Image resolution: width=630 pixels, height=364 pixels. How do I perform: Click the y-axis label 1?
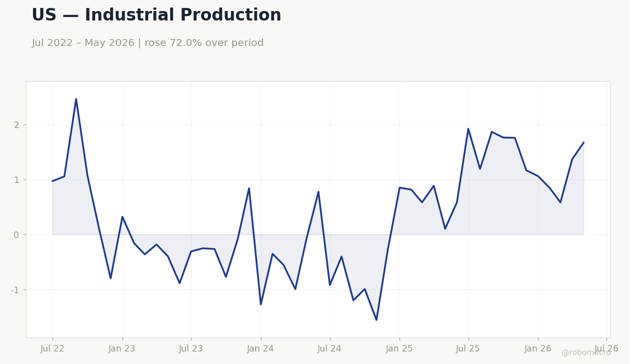[x=16, y=180]
